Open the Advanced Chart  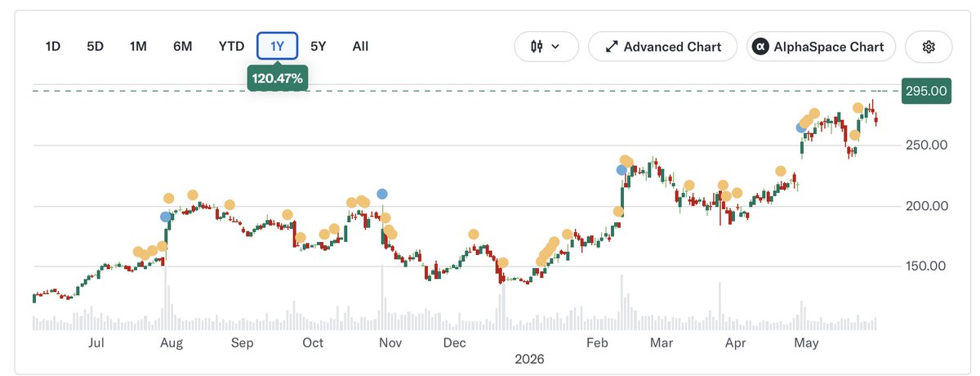pyautogui.click(x=662, y=47)
